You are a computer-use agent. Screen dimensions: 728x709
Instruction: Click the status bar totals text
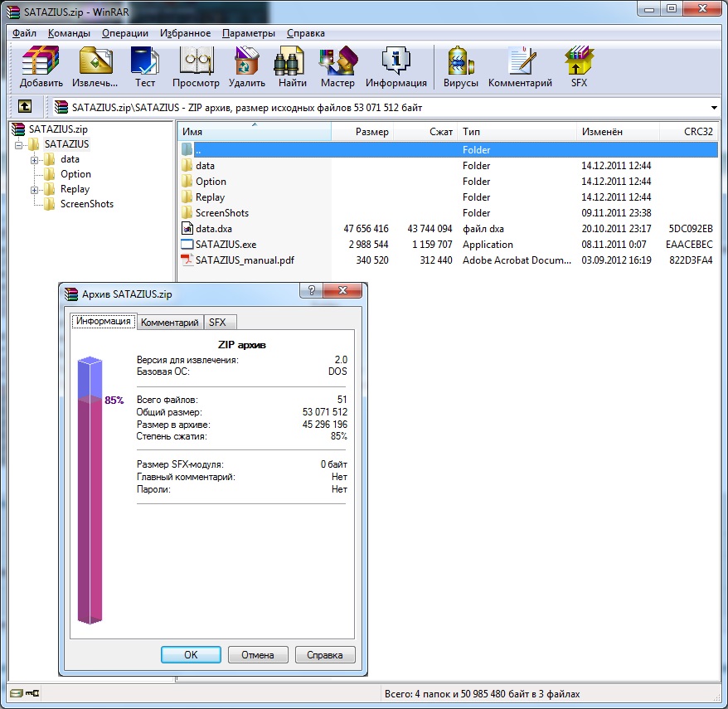click(x=482, y=694)
